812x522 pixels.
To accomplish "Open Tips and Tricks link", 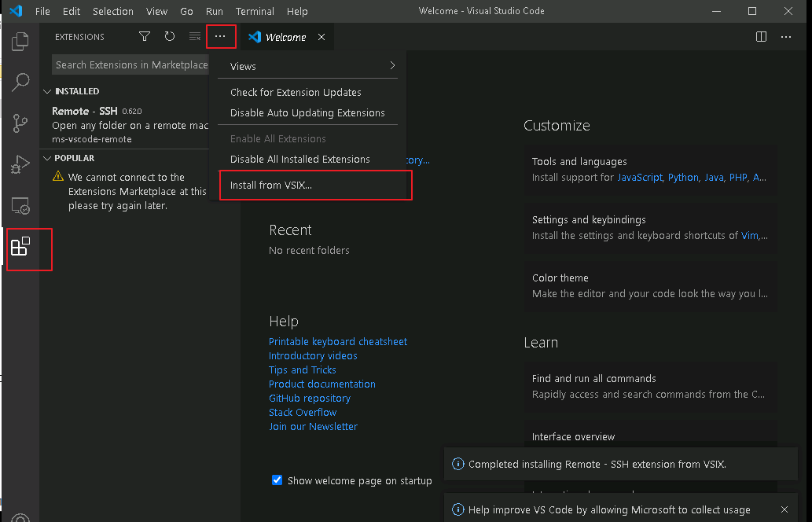I will click(303, 369).
